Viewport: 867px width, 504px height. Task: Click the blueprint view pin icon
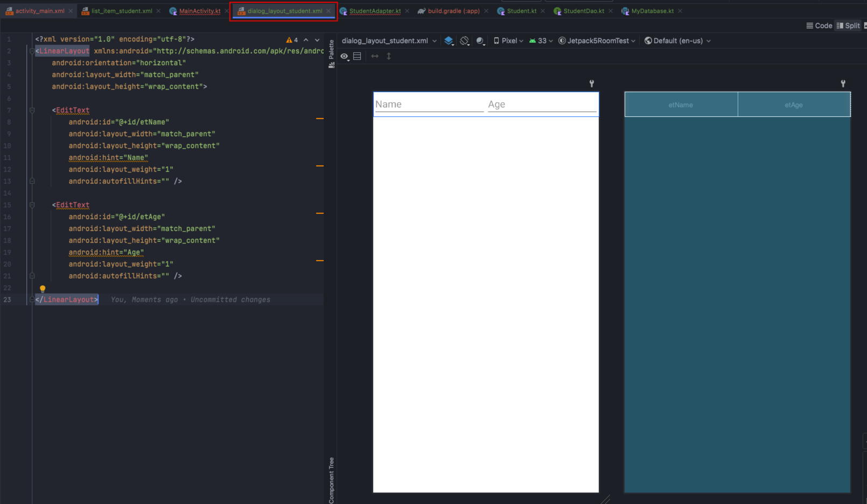(x=843, y=83)
